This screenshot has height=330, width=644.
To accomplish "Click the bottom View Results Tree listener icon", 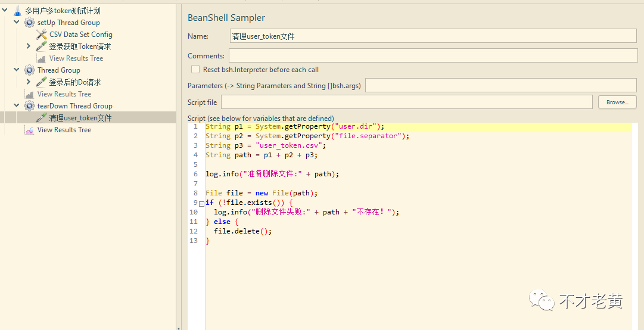I will tap(30, 130).
